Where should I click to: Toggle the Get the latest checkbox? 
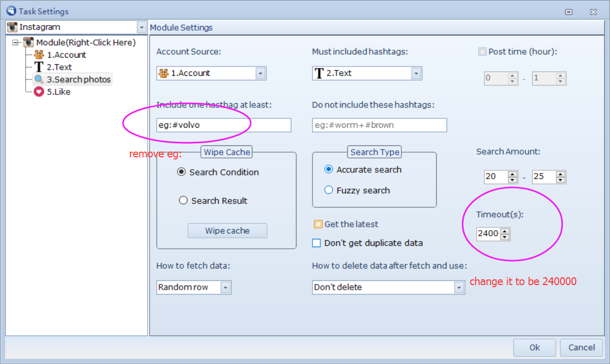pos(318,224)
